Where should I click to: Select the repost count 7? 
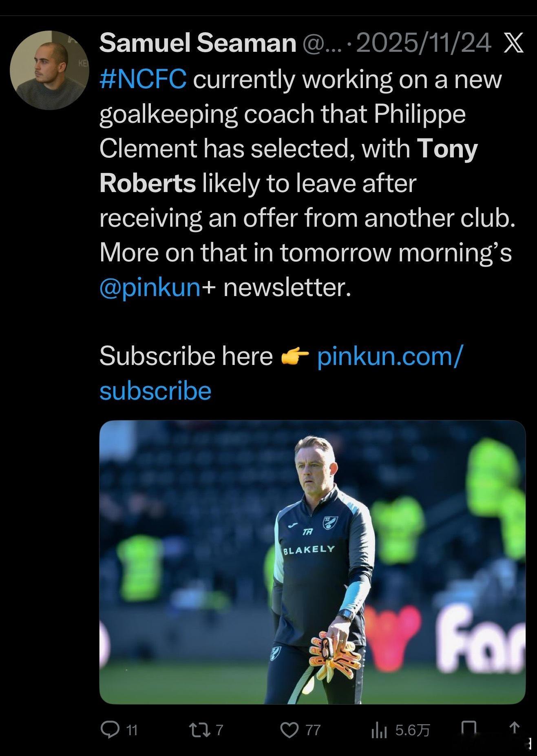click(x=219, y=730)
